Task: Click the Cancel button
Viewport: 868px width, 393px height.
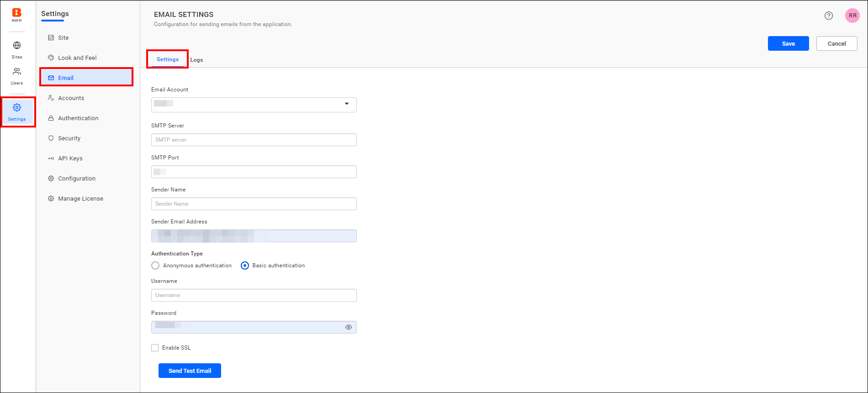Action: (837, 43)
